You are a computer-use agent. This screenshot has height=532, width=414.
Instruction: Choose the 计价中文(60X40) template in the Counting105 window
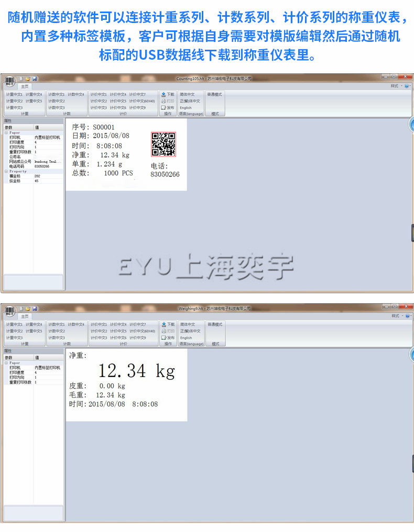pyautogui.click(x=142, y=101)
